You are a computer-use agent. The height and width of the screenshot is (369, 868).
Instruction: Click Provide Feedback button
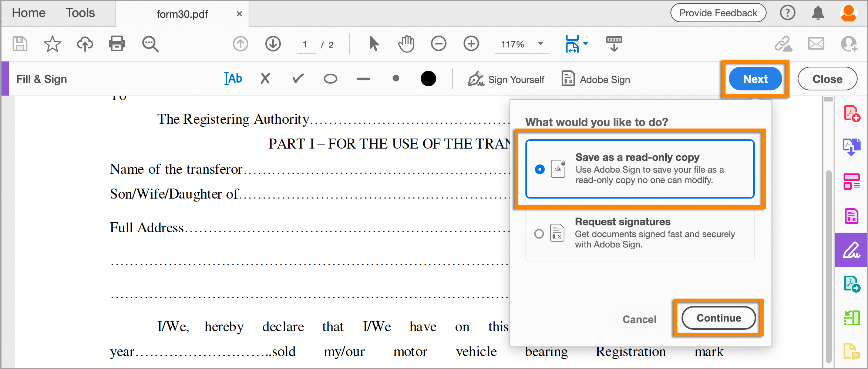(718, 13)
